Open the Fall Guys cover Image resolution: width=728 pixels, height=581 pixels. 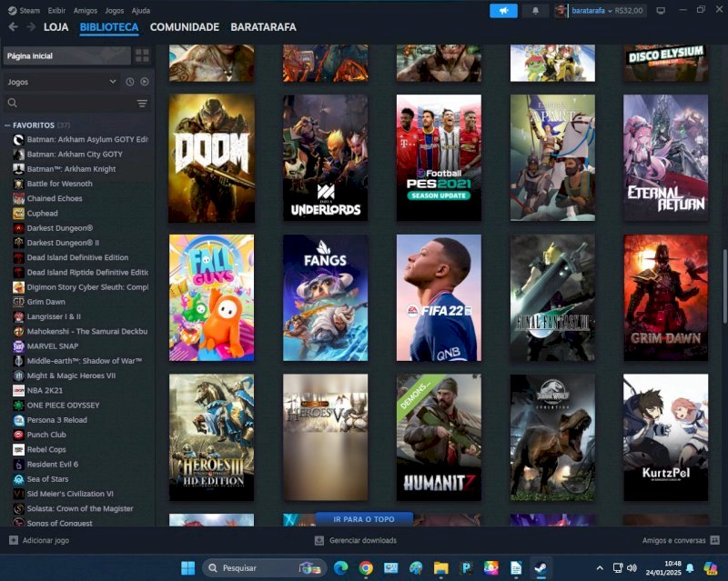tap(212, 297)
